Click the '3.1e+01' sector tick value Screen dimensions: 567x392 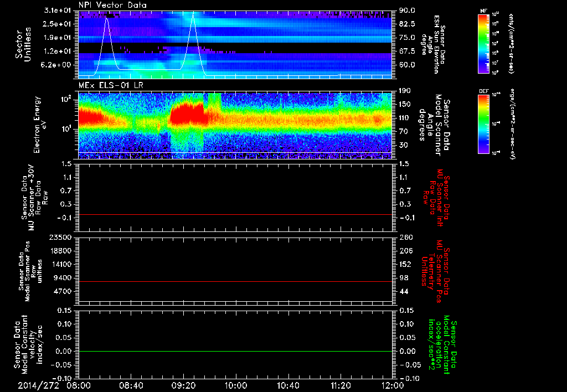(x=59, y=11)
